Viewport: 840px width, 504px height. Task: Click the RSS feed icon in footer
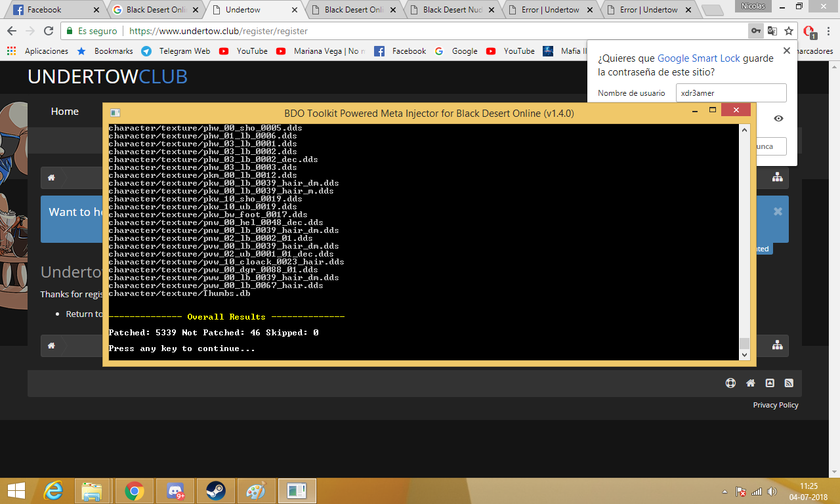(789, 383)
